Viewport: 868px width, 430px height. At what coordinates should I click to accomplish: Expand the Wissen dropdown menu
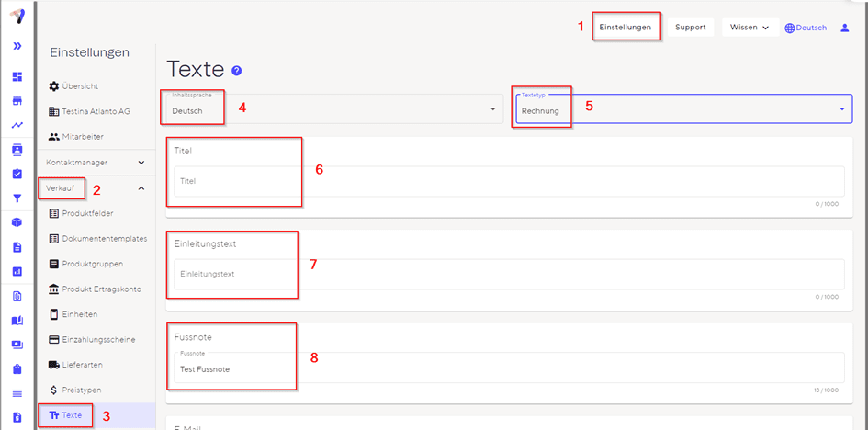click(x=749, y=28)
